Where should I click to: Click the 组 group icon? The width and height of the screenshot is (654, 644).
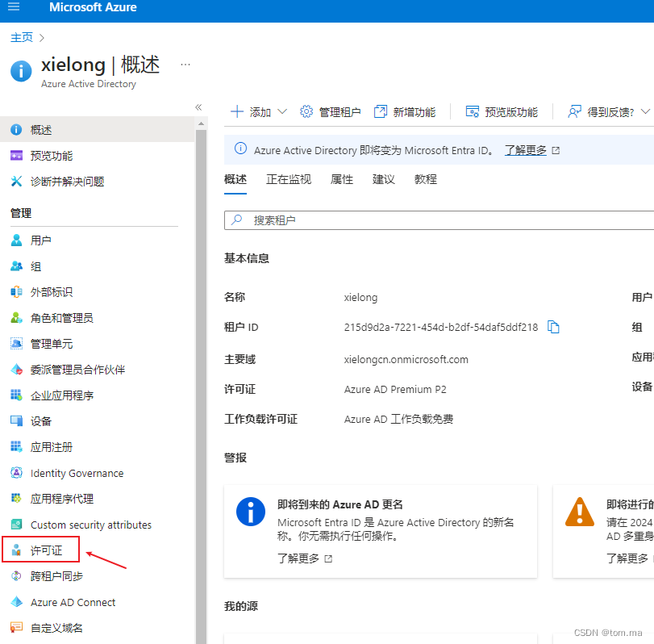pos(16,266)
